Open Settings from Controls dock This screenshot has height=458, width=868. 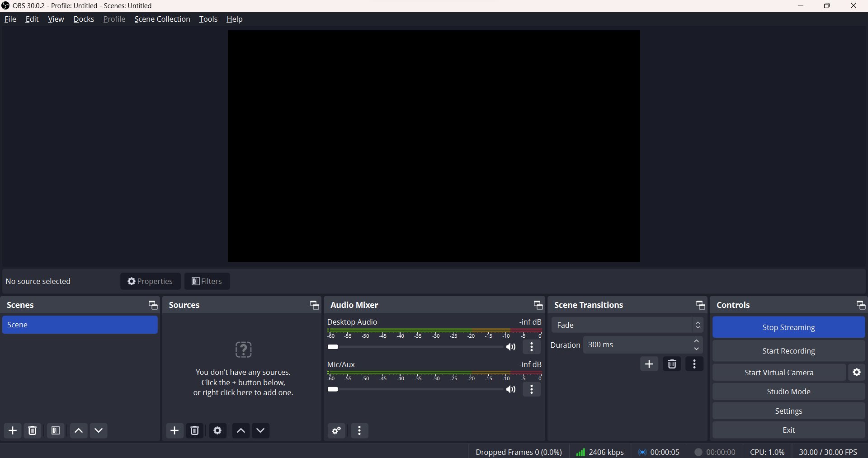tap(788, 411)
